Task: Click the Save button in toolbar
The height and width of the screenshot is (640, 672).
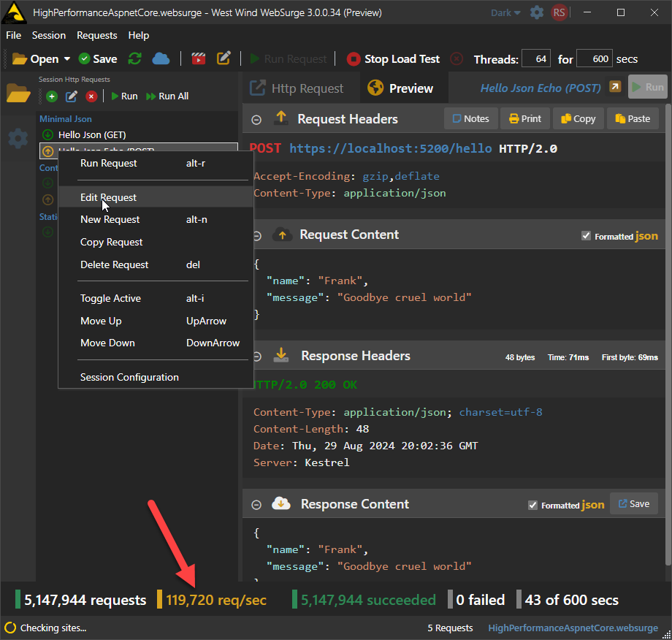Action: [x=98, y=58]
